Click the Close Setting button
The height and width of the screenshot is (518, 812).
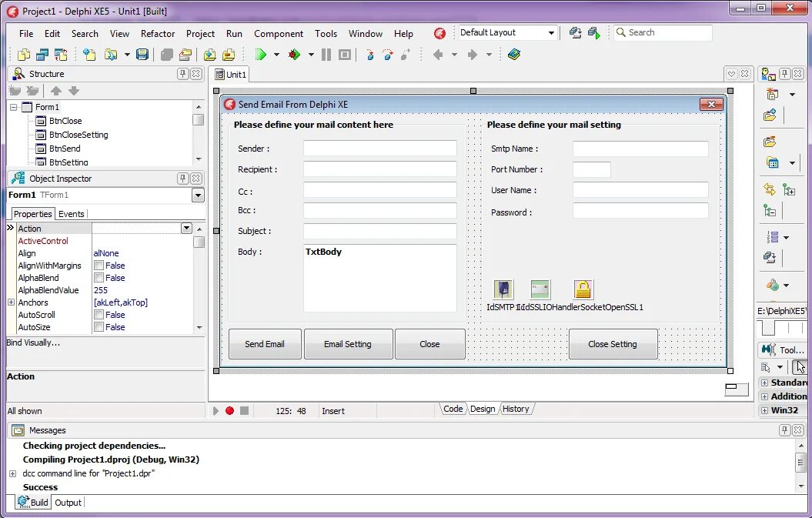point(613,344)
